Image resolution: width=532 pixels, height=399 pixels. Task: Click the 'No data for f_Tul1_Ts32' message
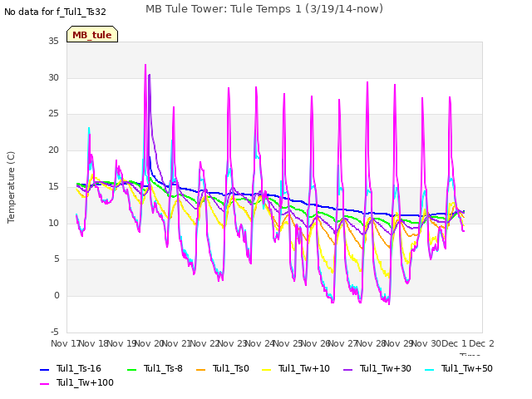pyautogui.click(x=55, y=12)
